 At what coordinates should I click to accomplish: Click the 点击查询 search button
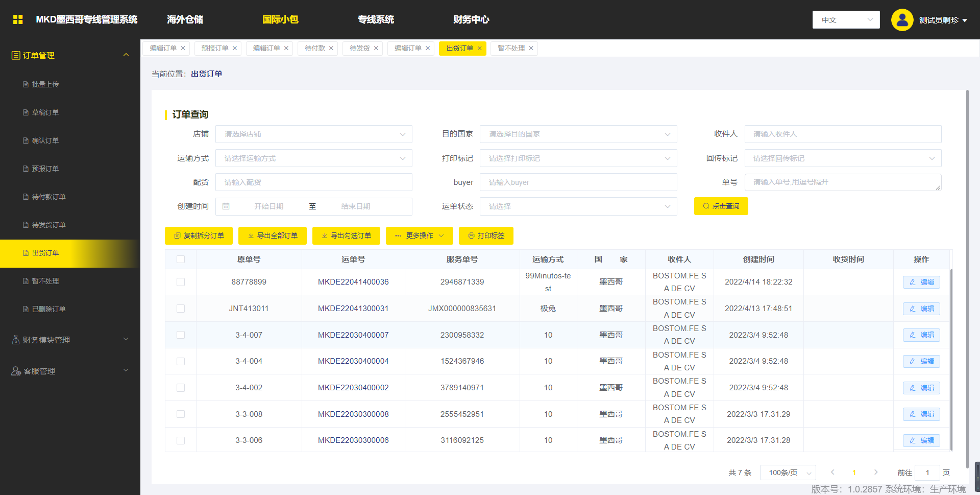pyautogui.click(x=721, y=206)
